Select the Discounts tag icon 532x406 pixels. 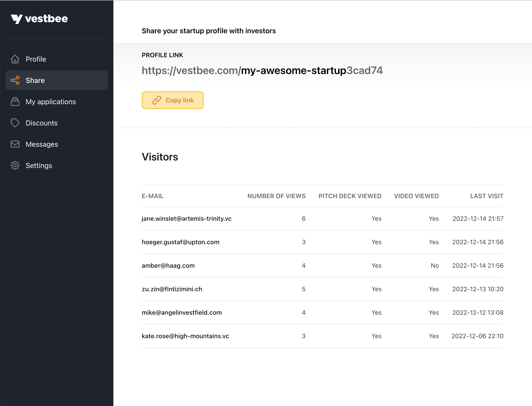[15, 123]
